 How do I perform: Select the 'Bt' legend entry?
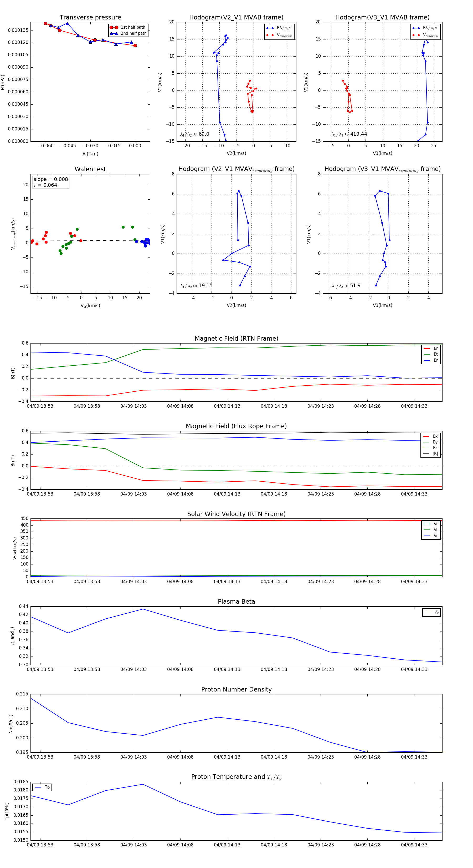431,354
